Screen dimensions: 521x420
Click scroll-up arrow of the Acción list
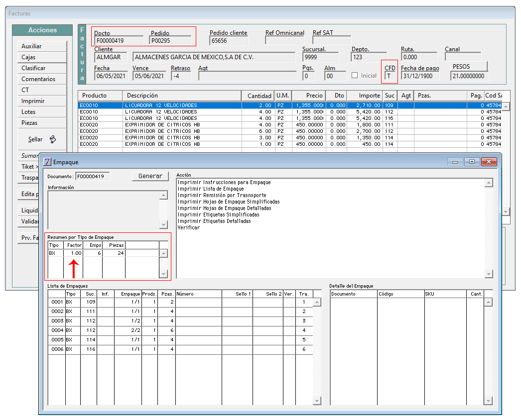pyautogui.click(x=489, y=183)
